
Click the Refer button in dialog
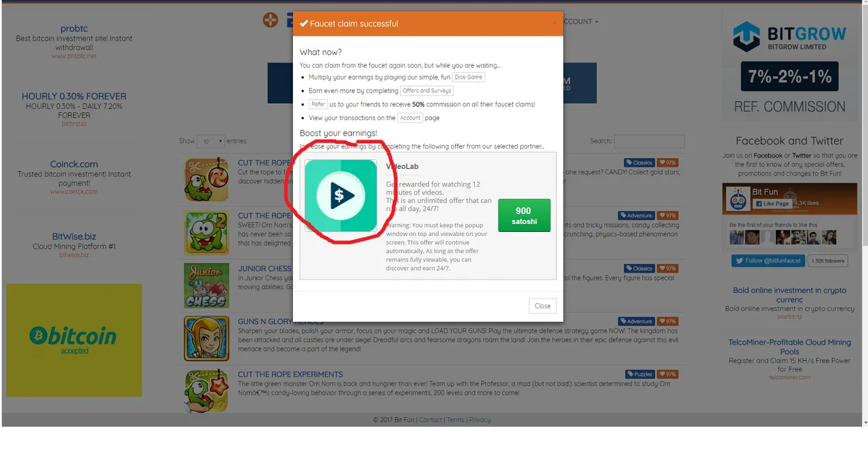click(318, 104)
